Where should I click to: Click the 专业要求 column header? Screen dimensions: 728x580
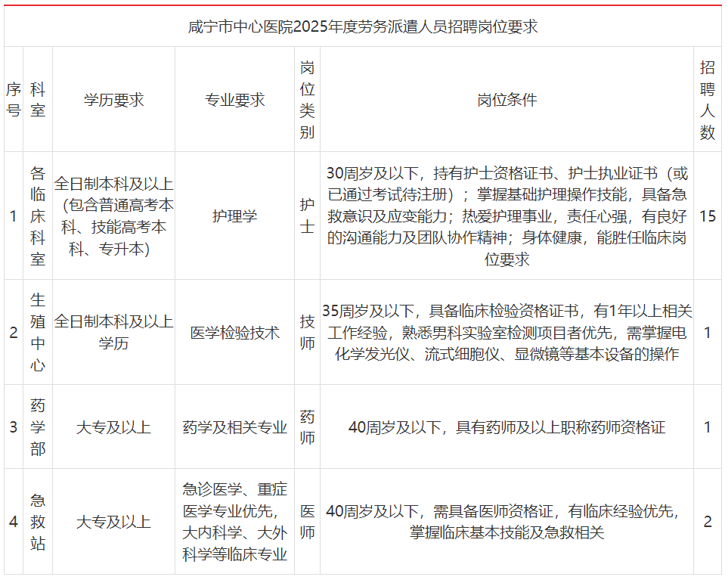tap(234, 100)
